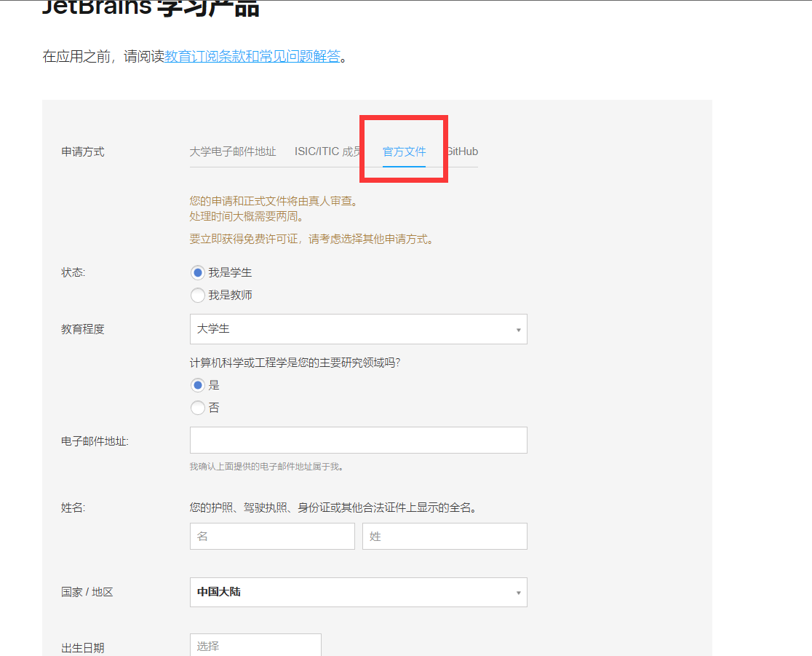The image size is (812, 656).
Task: Click the JetBrains 学习产品 page heading
Action: coord(151,8)
